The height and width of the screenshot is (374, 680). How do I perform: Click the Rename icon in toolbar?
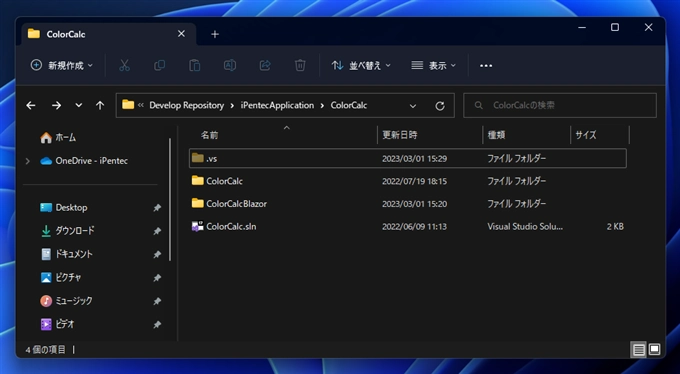tap(230, 66)
